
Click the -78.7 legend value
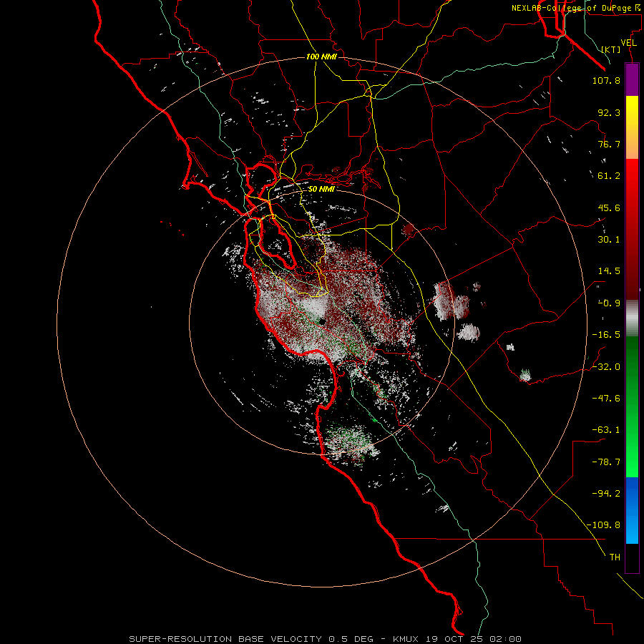606,462
